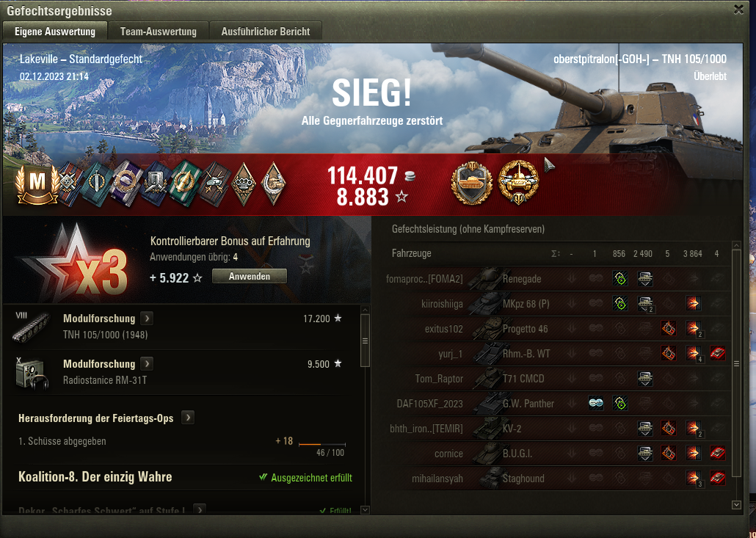Click the horseshoe tank diamond medal

click(273, 183)
